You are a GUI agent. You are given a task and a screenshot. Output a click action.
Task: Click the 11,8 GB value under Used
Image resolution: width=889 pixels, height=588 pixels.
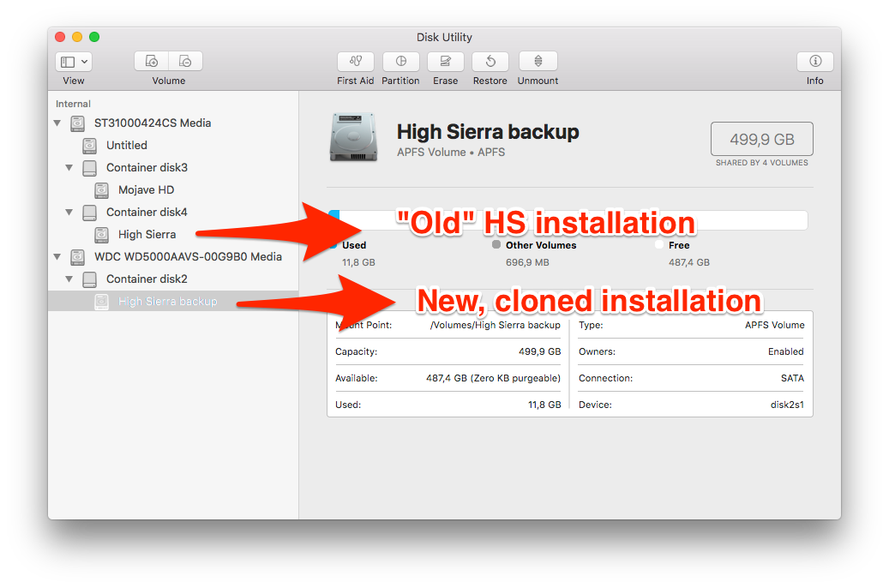tap(358, 262)
